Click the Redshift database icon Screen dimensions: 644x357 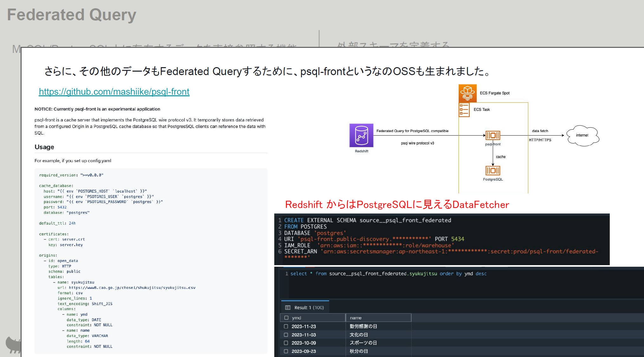361,136
